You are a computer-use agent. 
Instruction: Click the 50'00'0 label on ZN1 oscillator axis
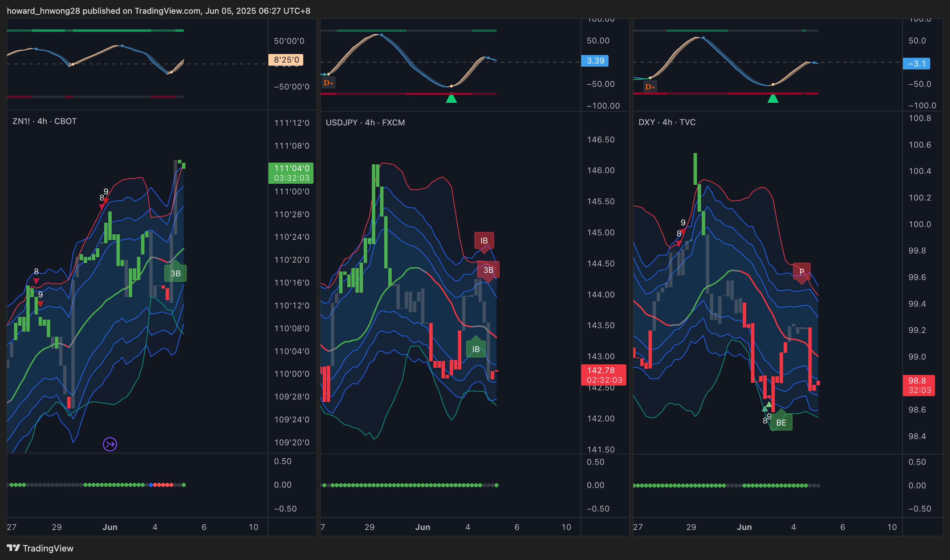[289, 41]
